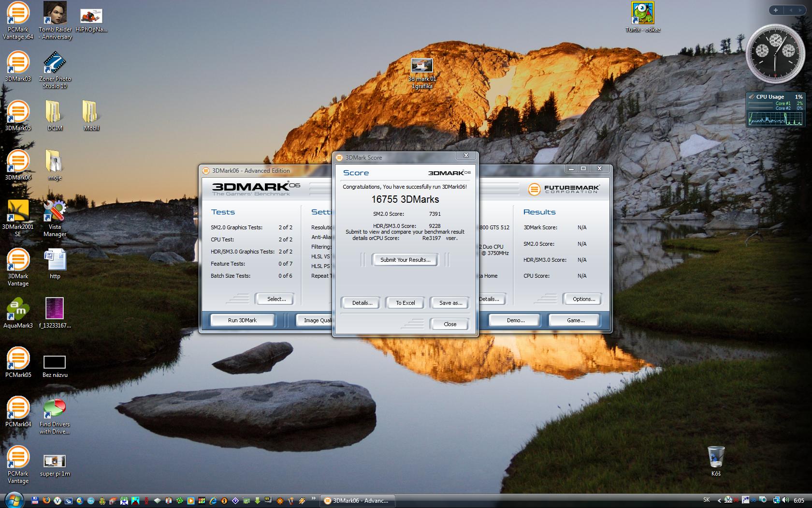
Task: Click the Futuremark Corporation logo
Action: [564, 189]
